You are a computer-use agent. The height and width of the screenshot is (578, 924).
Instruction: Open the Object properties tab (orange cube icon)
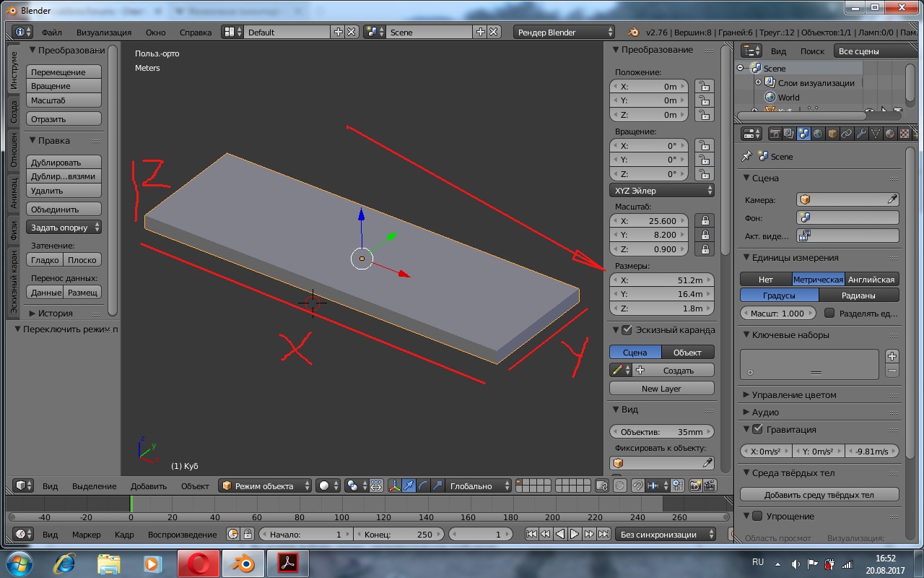[832, 134]
